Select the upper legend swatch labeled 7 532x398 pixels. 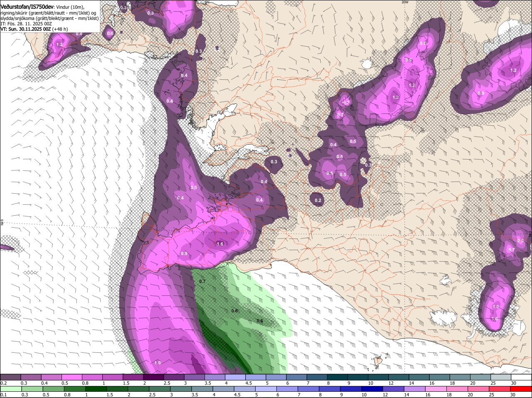(x=317, y=377)
